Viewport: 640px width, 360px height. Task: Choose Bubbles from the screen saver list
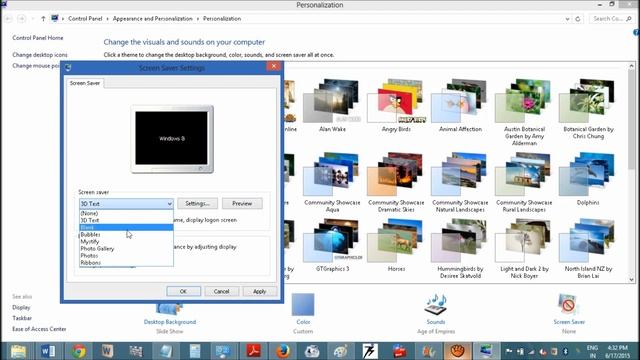click(126, 235)
